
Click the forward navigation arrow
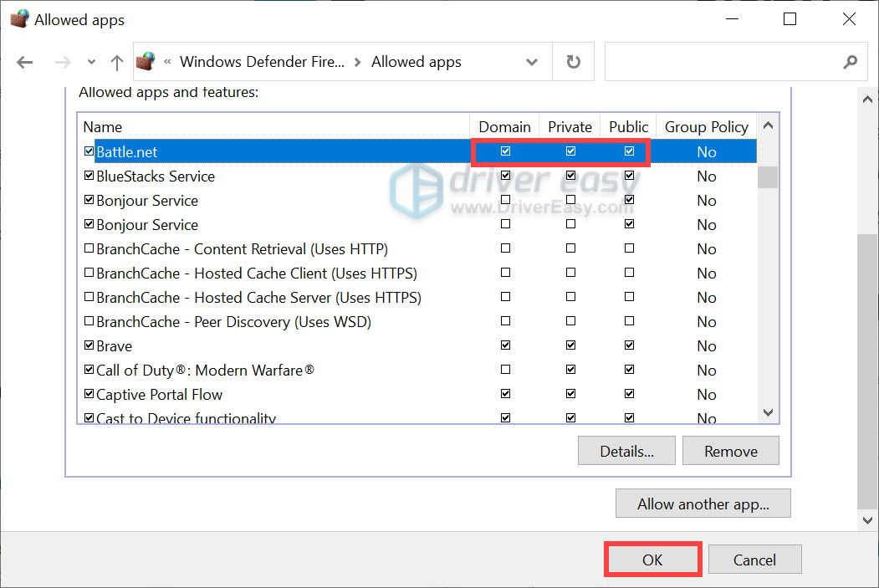pyautogui.click(x=63, y=62)
